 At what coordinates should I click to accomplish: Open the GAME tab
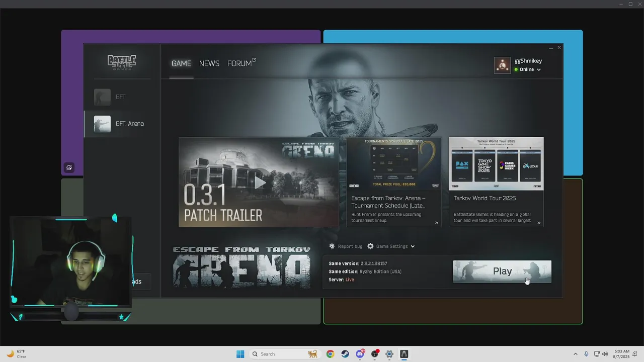tap(181, 63)
